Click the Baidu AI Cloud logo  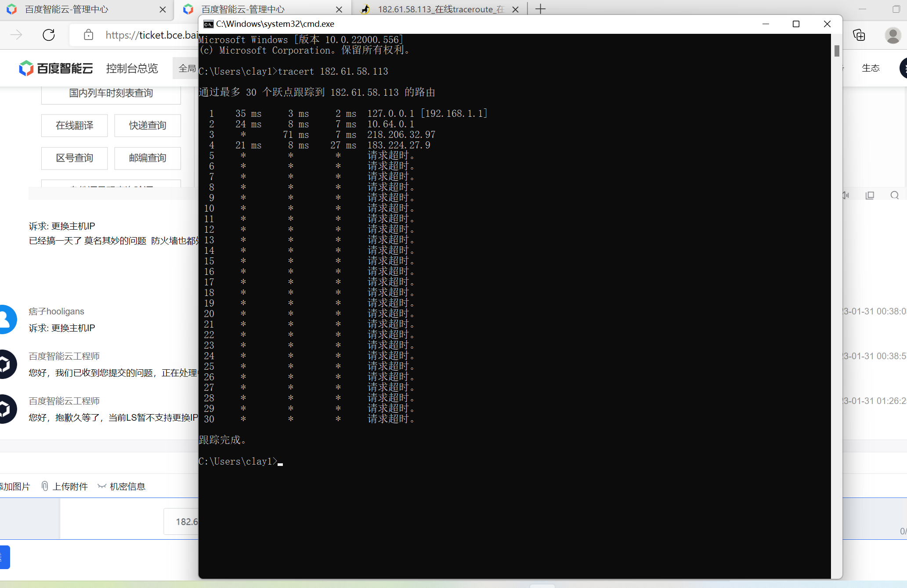click(56, 68)
